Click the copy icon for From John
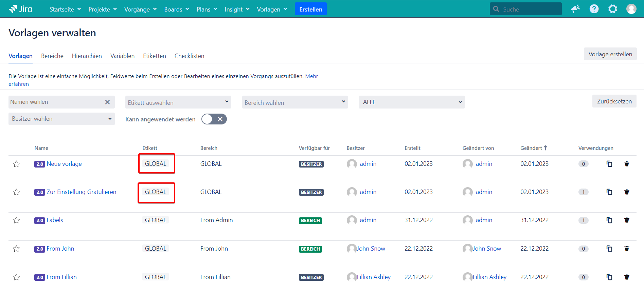 click(x=609, y=249)
